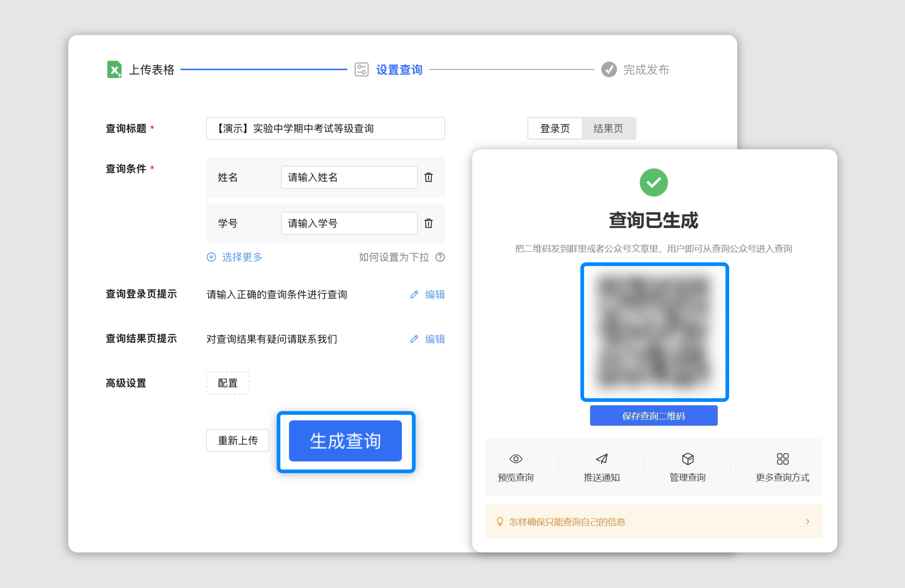The height and width of the screenshot is (588, 905).
Task: Expand the tip banner right chevron
Action: (x=808, y=521)
